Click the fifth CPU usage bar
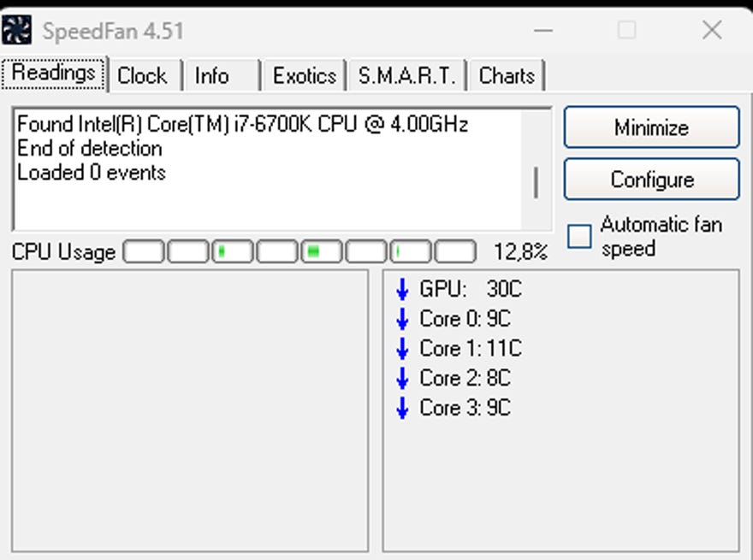 click(x=321, y=251)
